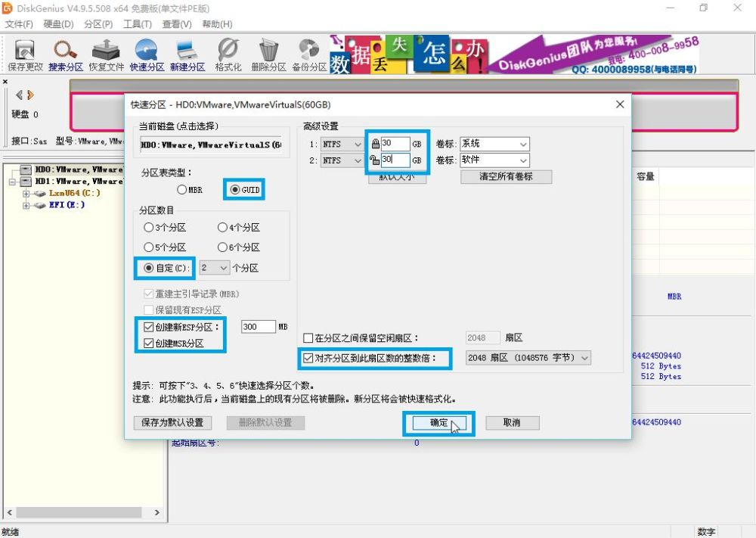Image resolution: width=756 pixels, height=538 pixels.
Task: Go to next disk with right arrow
Action: click(x=30, y=95)
